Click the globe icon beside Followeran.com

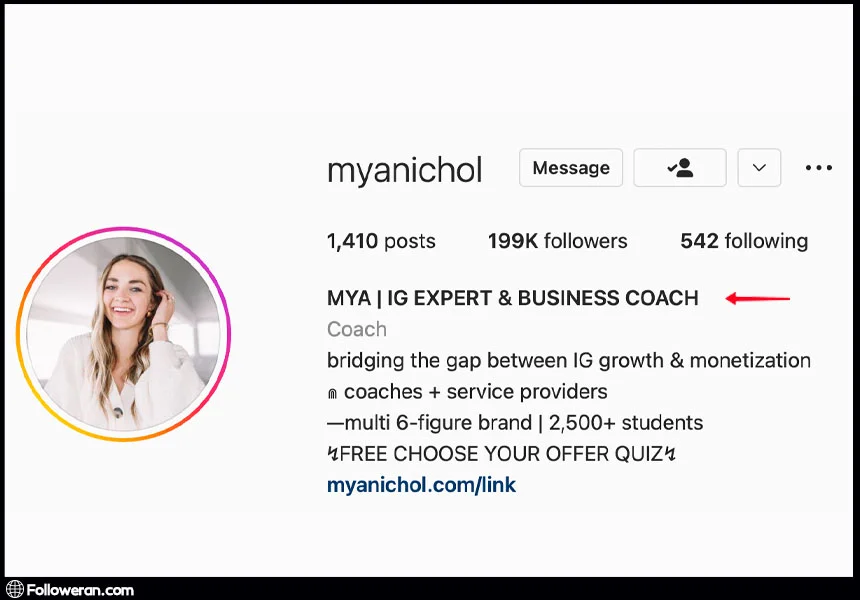(15, 590)
